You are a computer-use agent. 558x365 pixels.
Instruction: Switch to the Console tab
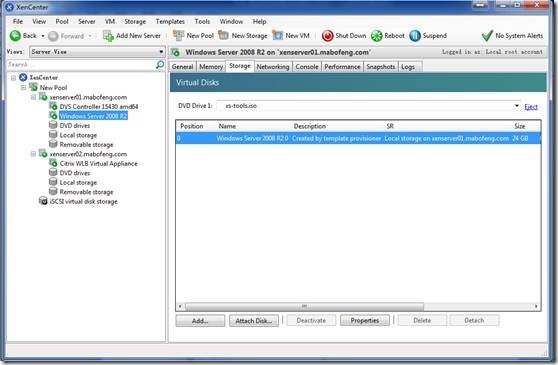point(307,67)
